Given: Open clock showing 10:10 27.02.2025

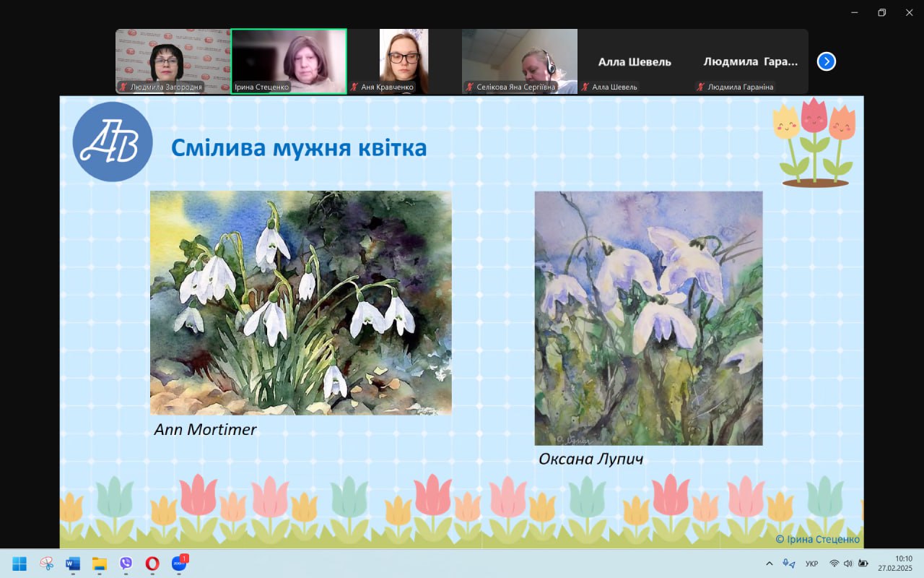Looking at the screenshot, I should [895, 564].
